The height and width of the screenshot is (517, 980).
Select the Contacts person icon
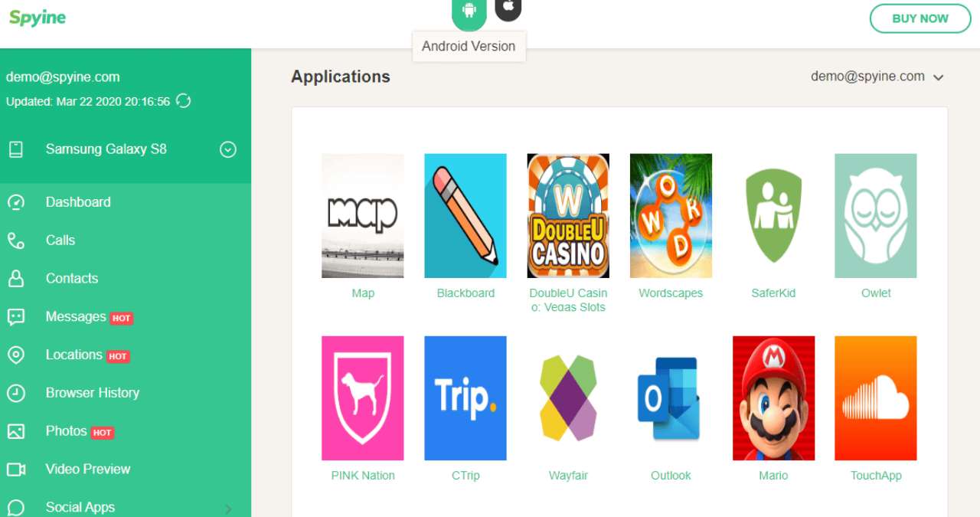15,279
